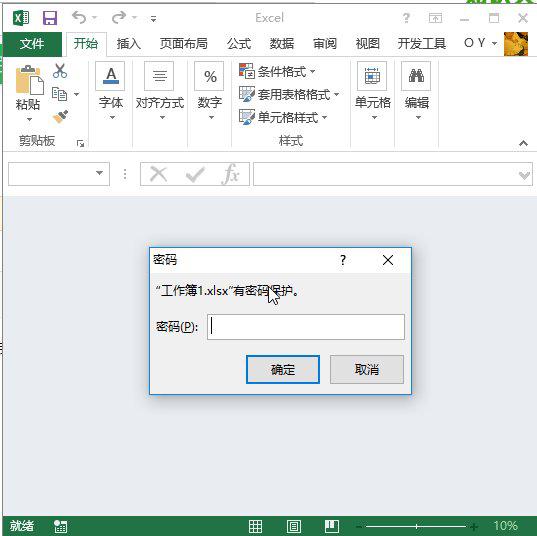This screenshot has height=536, width=537.
Task: Collapse the ribbon with the arrow
Action: click(523, 143)
